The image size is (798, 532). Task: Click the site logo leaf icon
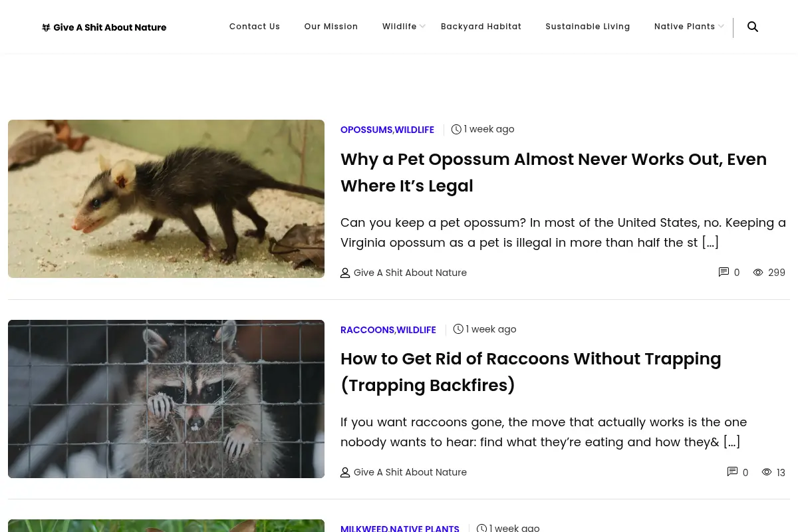(46, 28)
